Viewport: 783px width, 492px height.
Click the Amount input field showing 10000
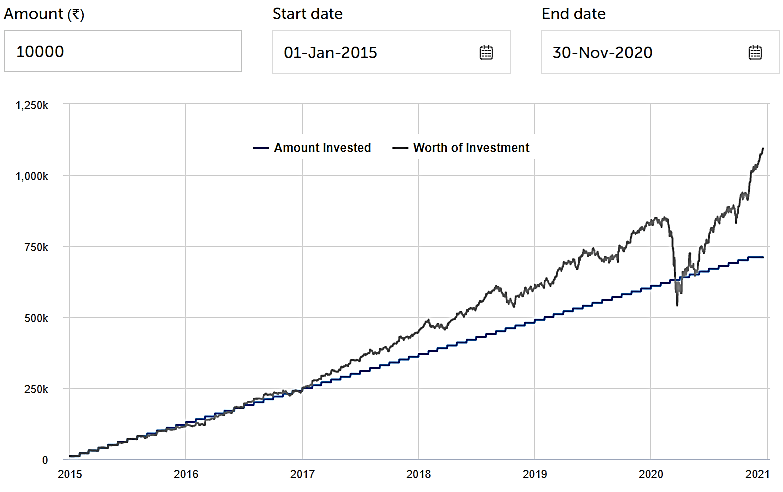tap(122, 51)
